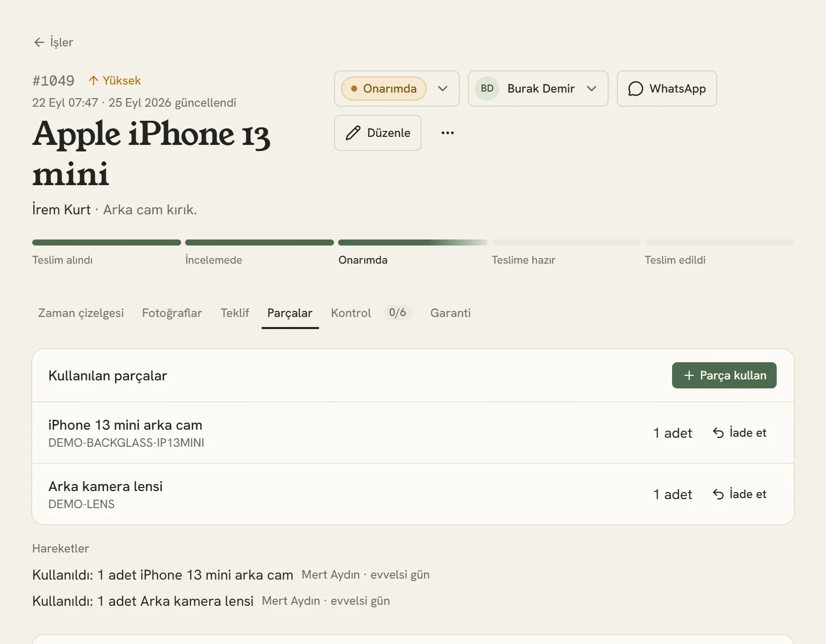Image resolution: width=826 pixels, height=644 pixels.
Task: Click the job number #1049
Action: click(53, 80)
